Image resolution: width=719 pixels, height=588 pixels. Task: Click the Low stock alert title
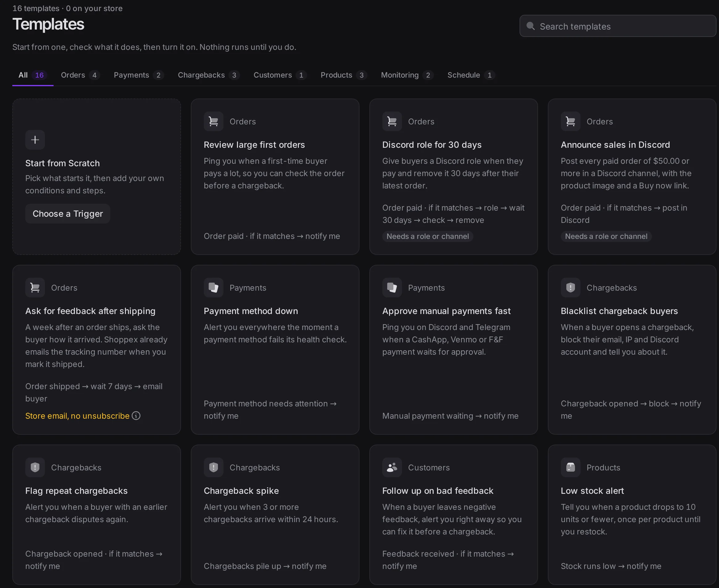tap(592, 491)
